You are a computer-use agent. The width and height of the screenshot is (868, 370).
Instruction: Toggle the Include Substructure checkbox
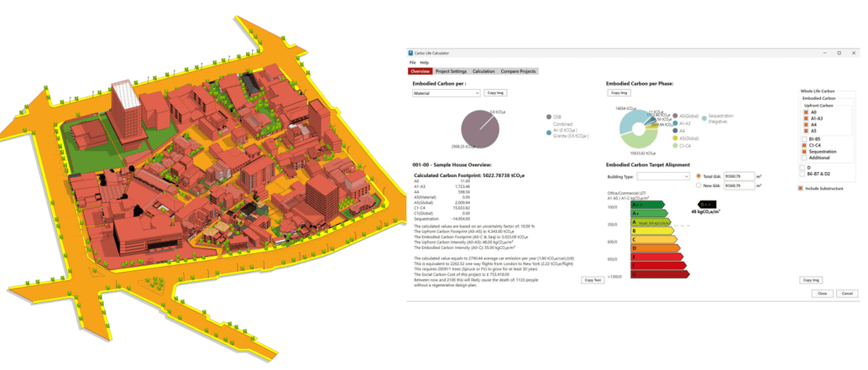801,189
